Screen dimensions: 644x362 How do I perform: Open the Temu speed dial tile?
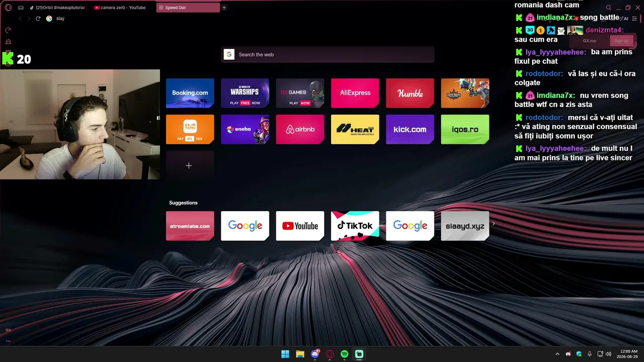[x=190, y=129]
